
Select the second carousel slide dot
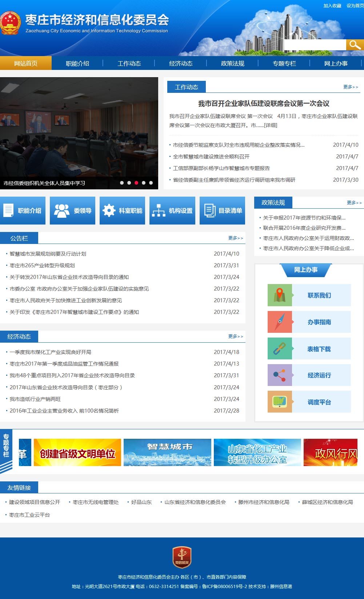[x=129, y=183]
